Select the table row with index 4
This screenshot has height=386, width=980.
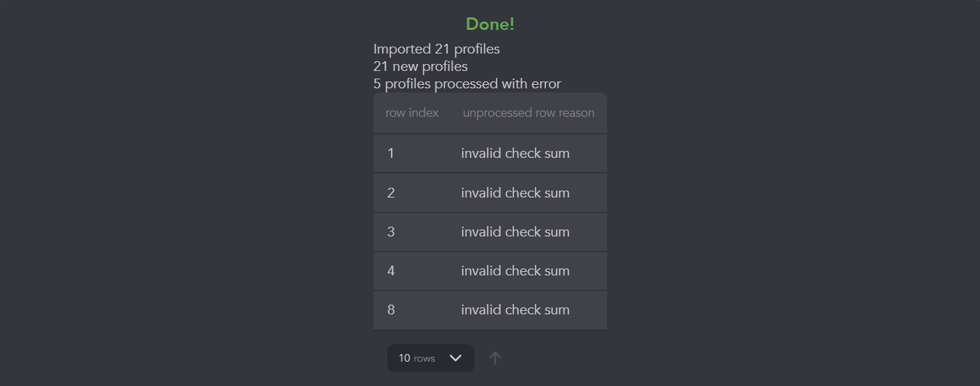[490, 271]
